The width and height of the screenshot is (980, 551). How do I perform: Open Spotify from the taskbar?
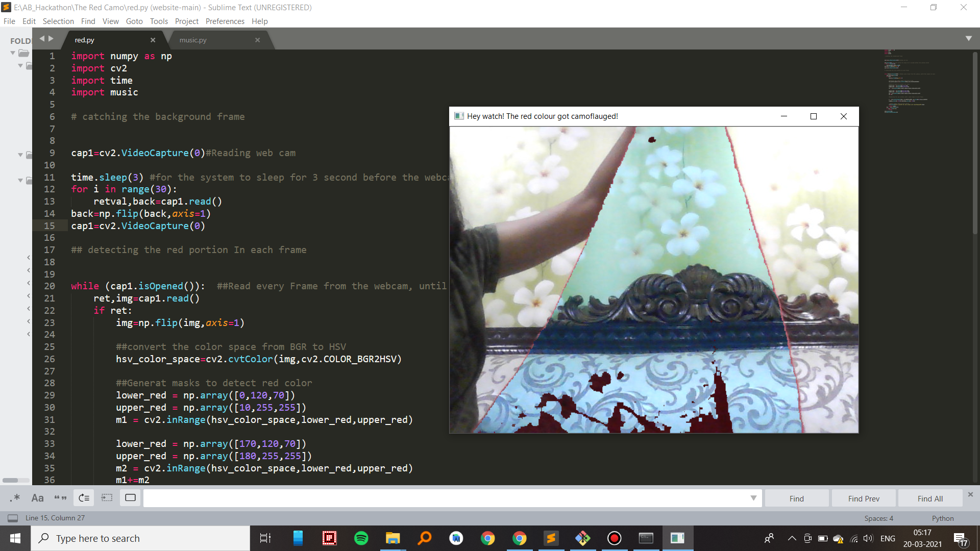(361, 538)
